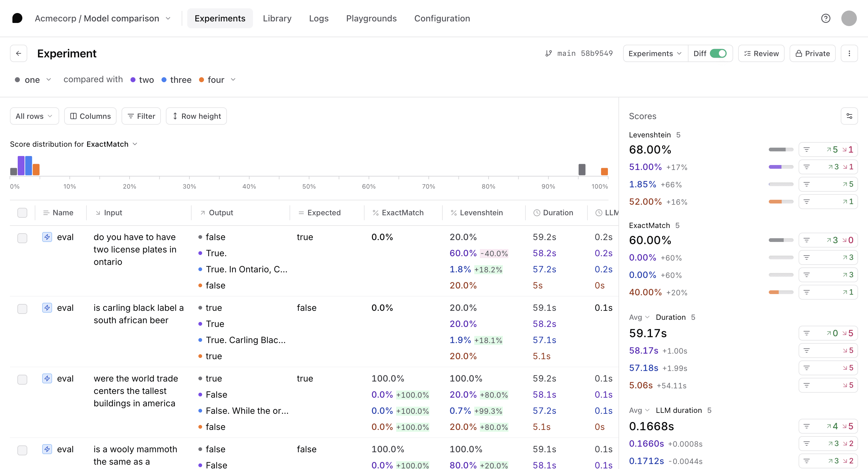868x469 pixels.
Task: Click the Review button
Action: pos(761,53)
